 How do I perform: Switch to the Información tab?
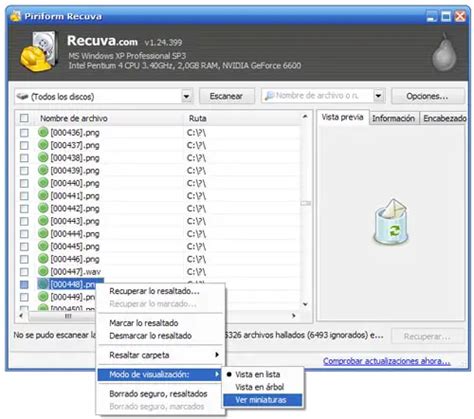coord(393,118)
